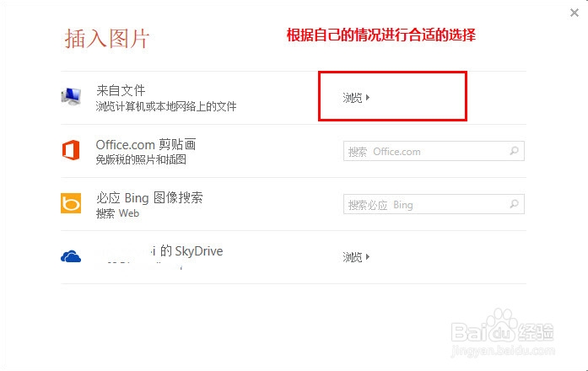Focus the 搜索 Office.com input field
The width and height of the screenshot is (588, 371).
click(x=434, y=151)
